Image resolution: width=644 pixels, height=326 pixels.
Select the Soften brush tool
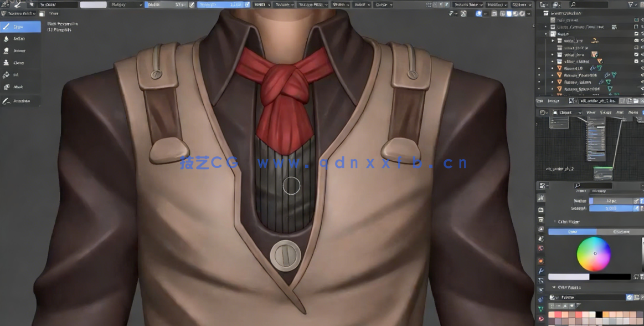pyautogui.click(x=20, y=39)
